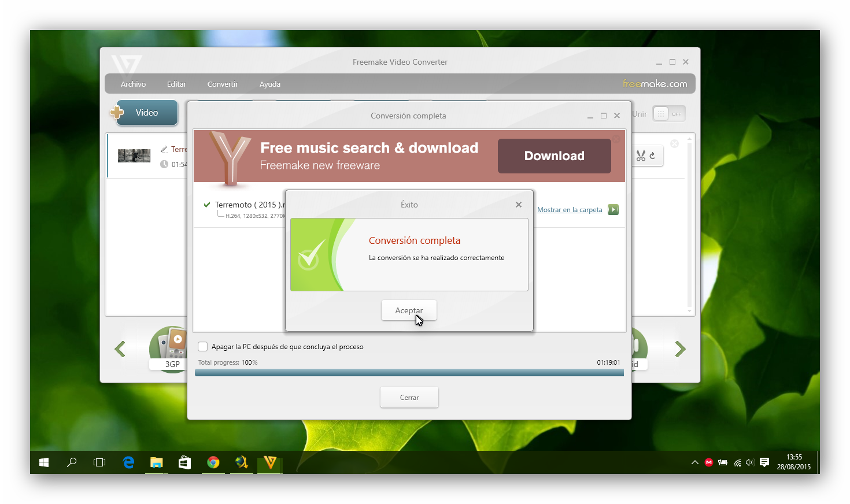The height and width of the screenshot is (504, 850).
Task: Click the scissors edit video icon
Action: pos(641,155)
